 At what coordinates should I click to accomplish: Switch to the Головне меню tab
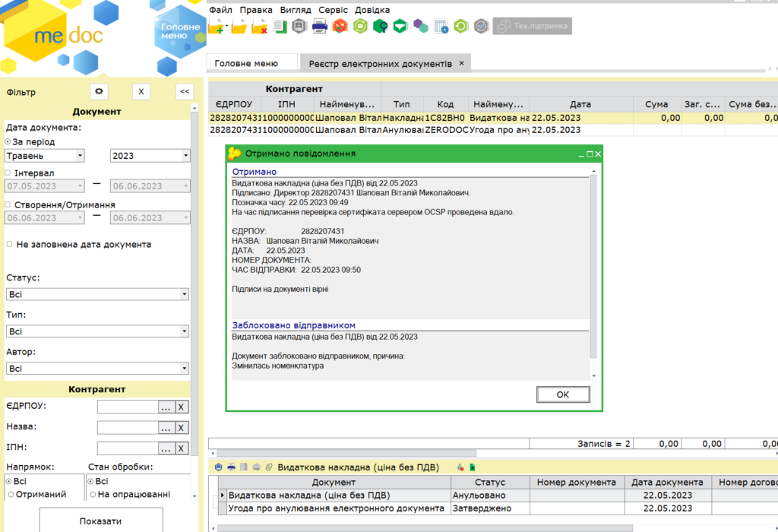click(x=245, y=63)
